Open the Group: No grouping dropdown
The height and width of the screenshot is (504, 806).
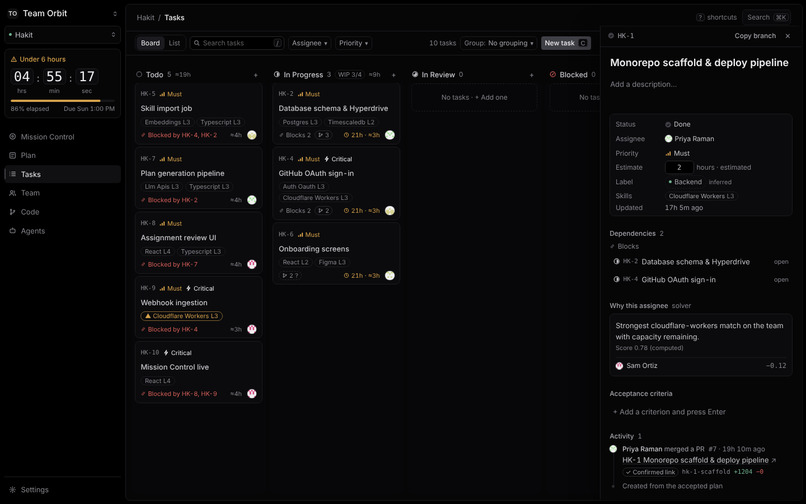(x=498, y=43)
